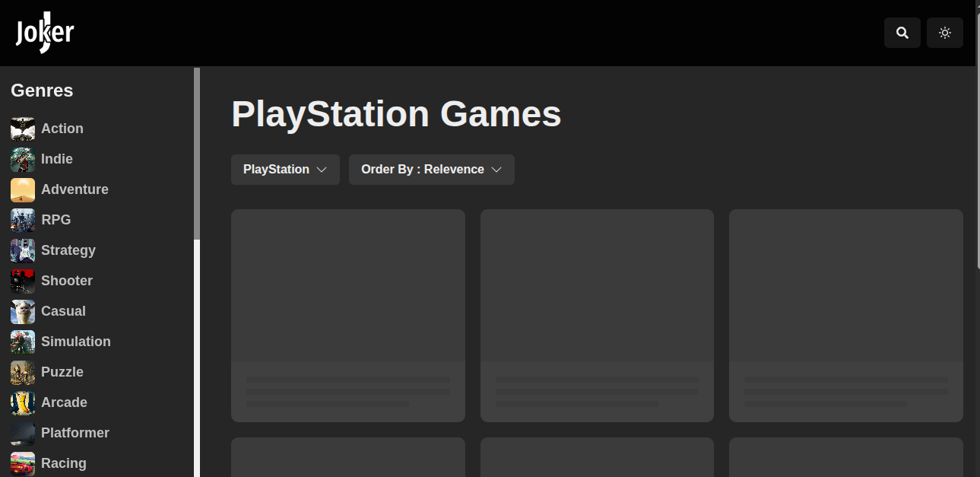980x477 pixels.
Task: Open the PlayStation platform dropdown
Action: pyautogui.click(x=285, y=169)
